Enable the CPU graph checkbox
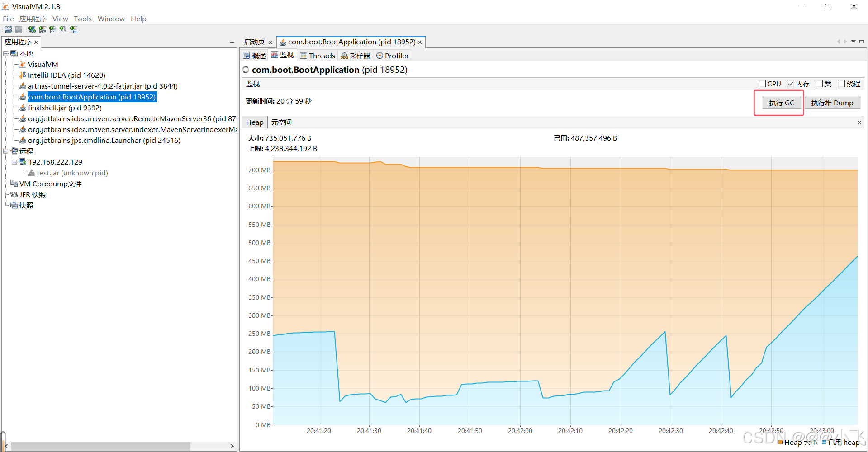 [x=762, y=84]
